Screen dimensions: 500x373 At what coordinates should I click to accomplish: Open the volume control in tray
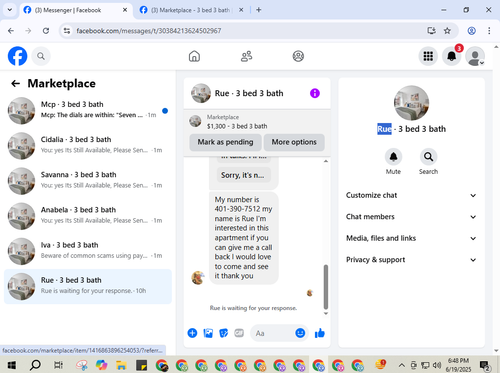coord(437,365)
